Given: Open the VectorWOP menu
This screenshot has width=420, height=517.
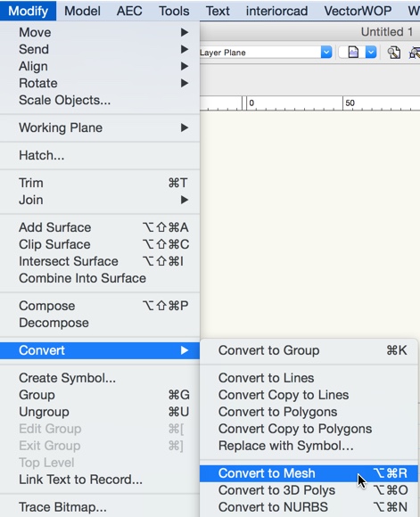Looking at the screenshot, I should (358, 11).
